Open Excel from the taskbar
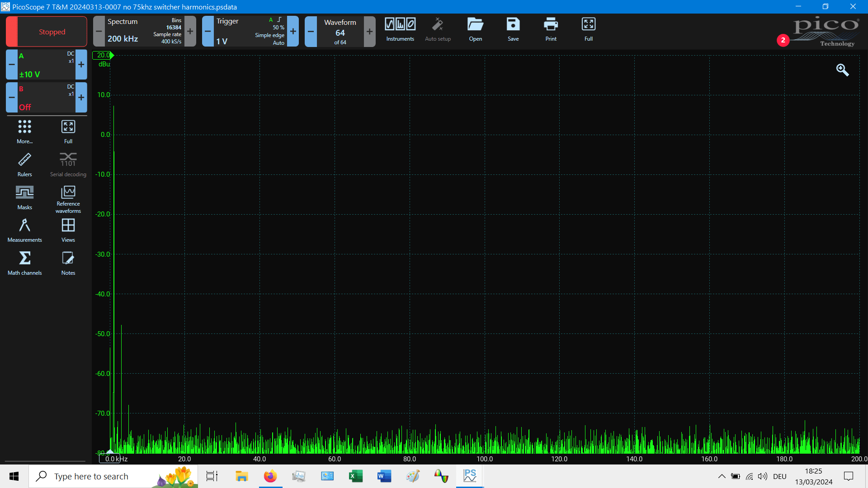The height and width of the screenshot is (488, 868). (x=356, y=476)
